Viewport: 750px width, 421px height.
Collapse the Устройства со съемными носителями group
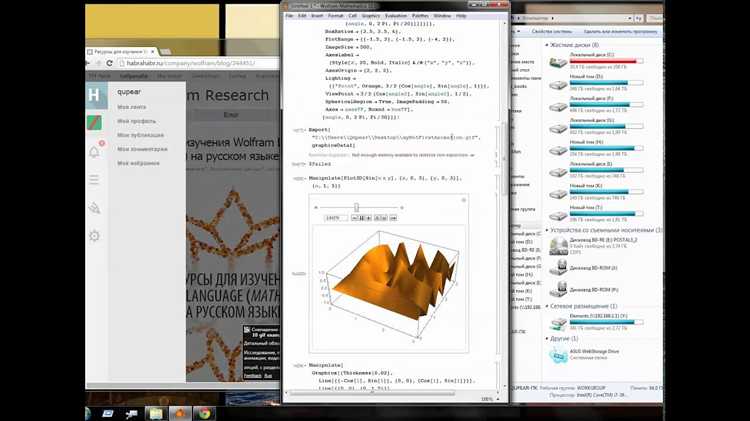(x=547, y=230)
